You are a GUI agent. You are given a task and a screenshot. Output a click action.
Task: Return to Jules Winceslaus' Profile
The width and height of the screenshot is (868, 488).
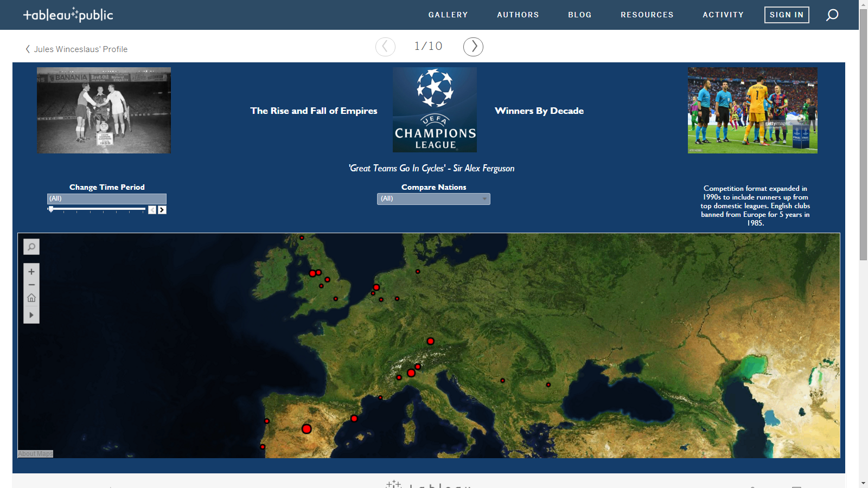76,49
